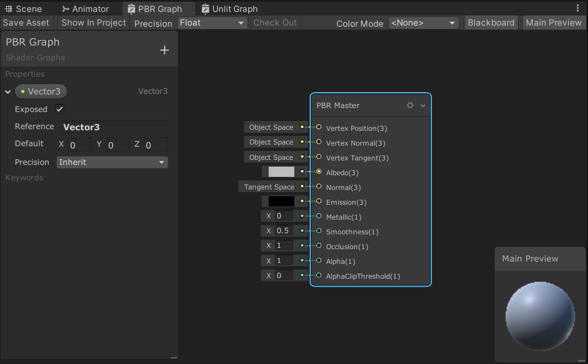Click the Occlusion input port
Viewport: 588px width, 364px height.
click(x=319, y=246)
